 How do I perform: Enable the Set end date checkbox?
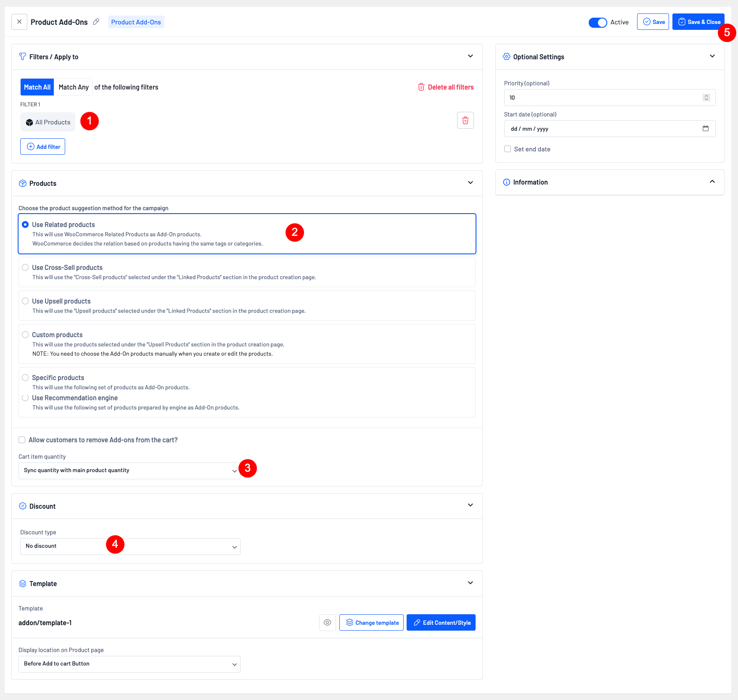pos(508,149)
